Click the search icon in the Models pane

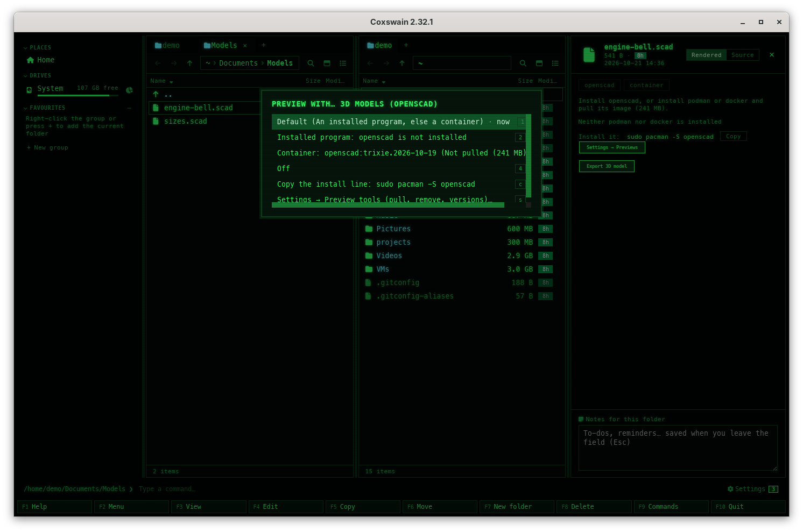pyautogui.click(x=311, y=63)
